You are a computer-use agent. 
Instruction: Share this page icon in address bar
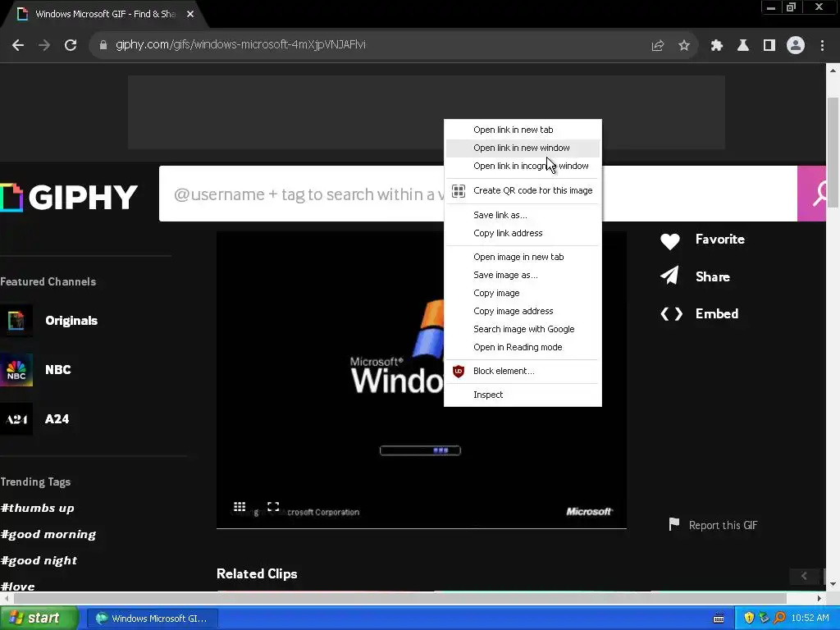click(x=657, y=46)
